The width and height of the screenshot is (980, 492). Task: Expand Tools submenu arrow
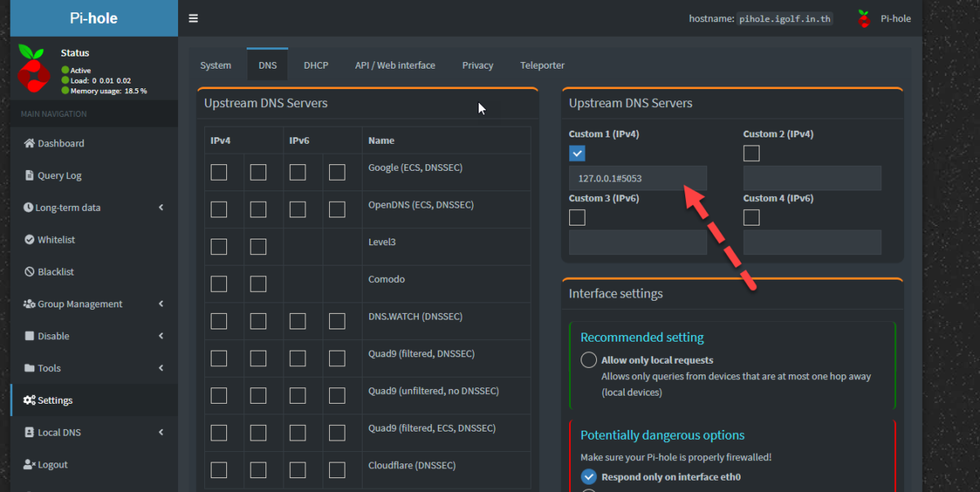pos(161,368)
